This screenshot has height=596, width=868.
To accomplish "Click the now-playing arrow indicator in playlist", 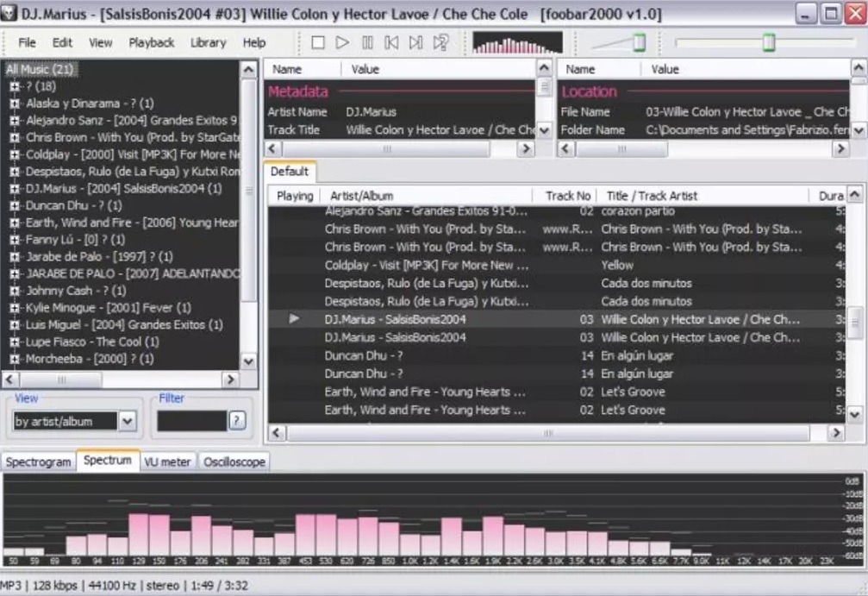I will (x=294, y=318).
